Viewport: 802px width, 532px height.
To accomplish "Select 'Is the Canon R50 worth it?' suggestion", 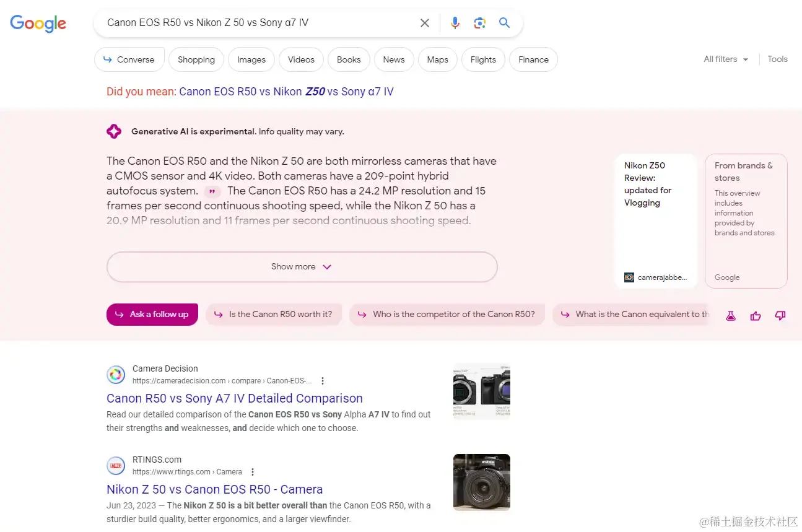I will [x=274, y=315].
